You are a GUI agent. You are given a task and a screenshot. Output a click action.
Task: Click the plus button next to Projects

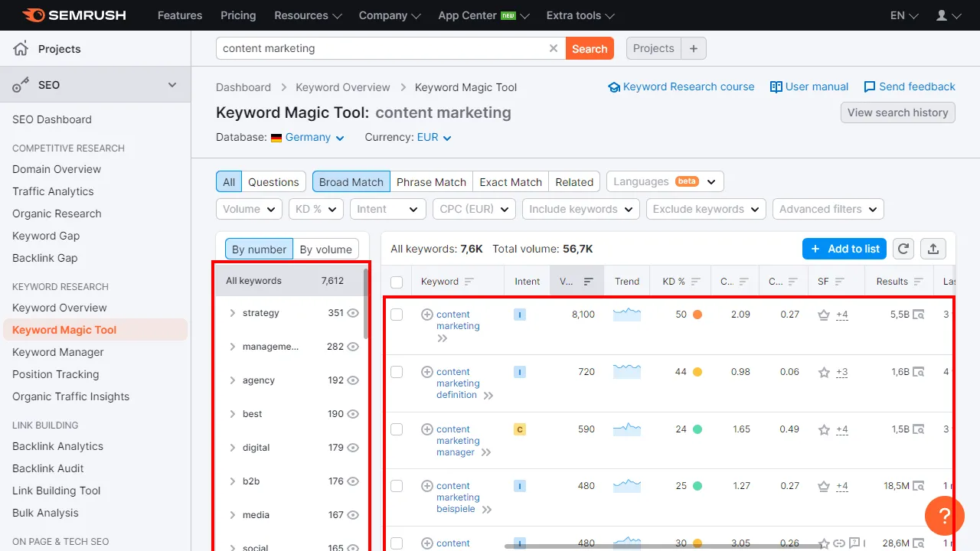click(x=694, y=48)
